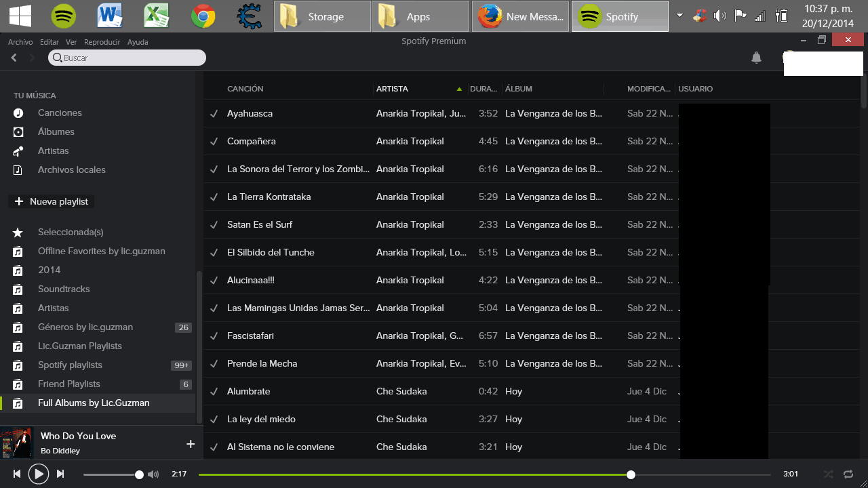Uncheck the Ayahuasca track checkmark

pyautogui.click(x=214, y=113)
